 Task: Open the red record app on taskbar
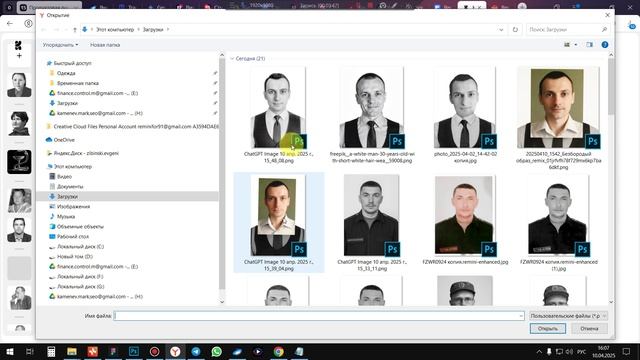click(154, 351)
